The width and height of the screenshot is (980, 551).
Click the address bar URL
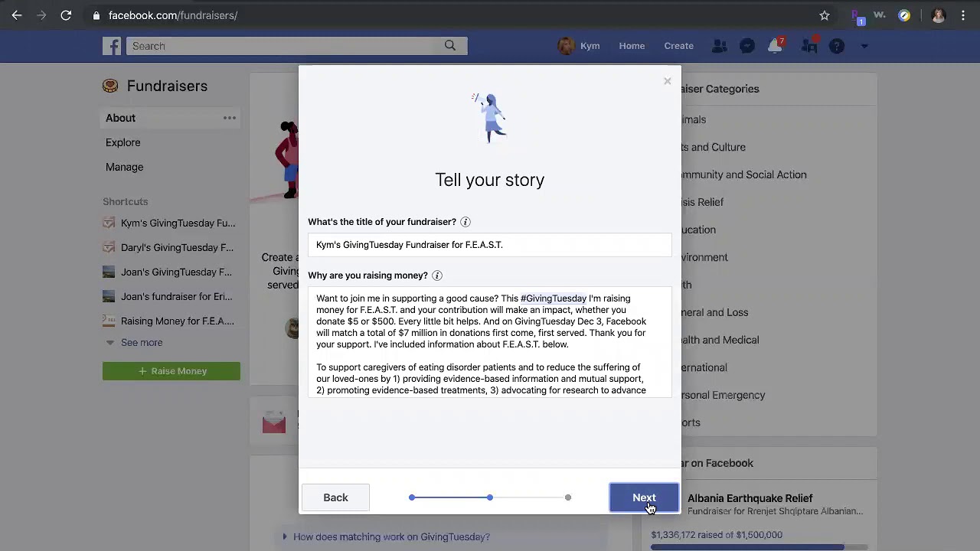click(x=173, y=15)
